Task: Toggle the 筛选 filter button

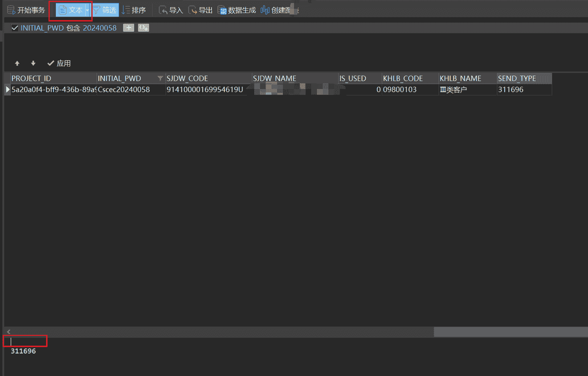Action: [x=105, y=10]
